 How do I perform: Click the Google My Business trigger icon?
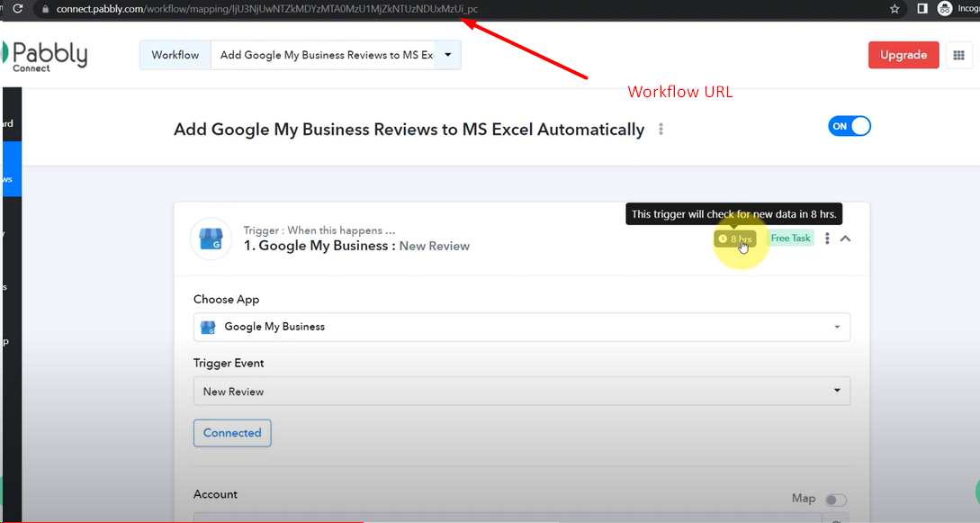click(x=211, y=239)
